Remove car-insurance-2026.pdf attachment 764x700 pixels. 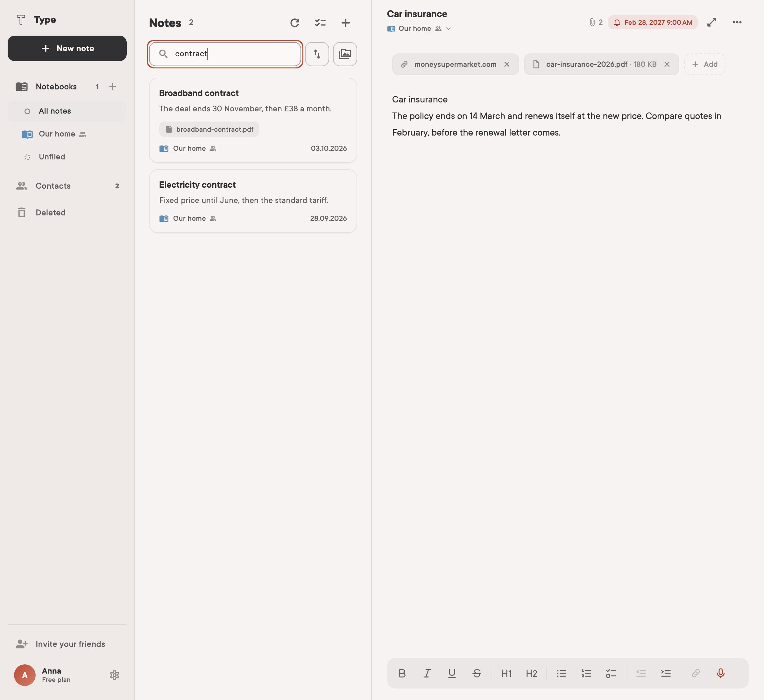667,64
